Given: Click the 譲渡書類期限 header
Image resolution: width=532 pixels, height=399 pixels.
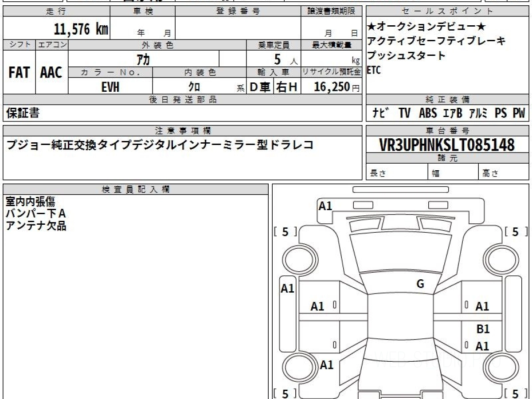Looking at the screenshot, I should (331, 12).
